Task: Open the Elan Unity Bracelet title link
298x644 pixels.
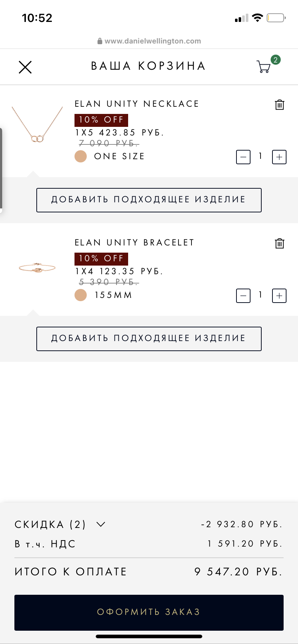Action: (134, 243)
